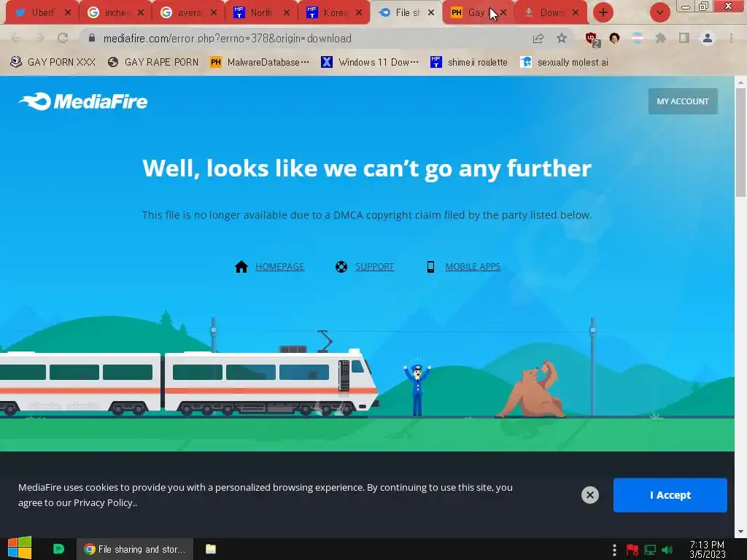Toggle the browser side panel icon
This screenshot has height=560, width=747.
(x=684, y=38)
